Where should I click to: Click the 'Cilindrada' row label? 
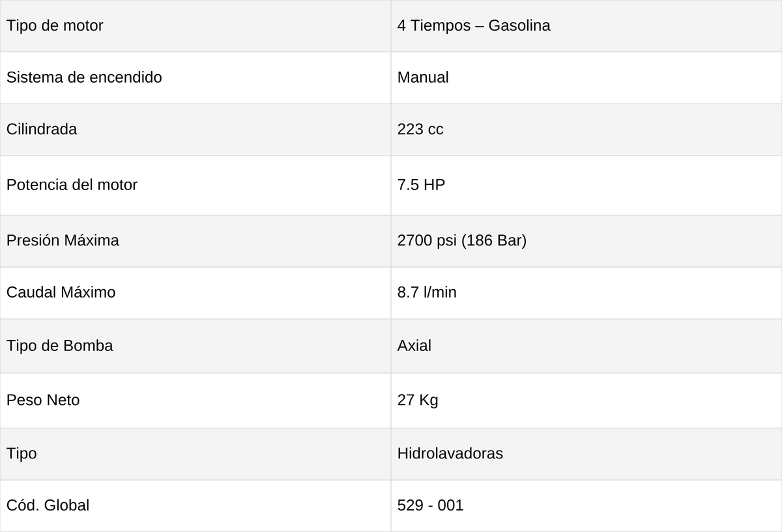42,130
